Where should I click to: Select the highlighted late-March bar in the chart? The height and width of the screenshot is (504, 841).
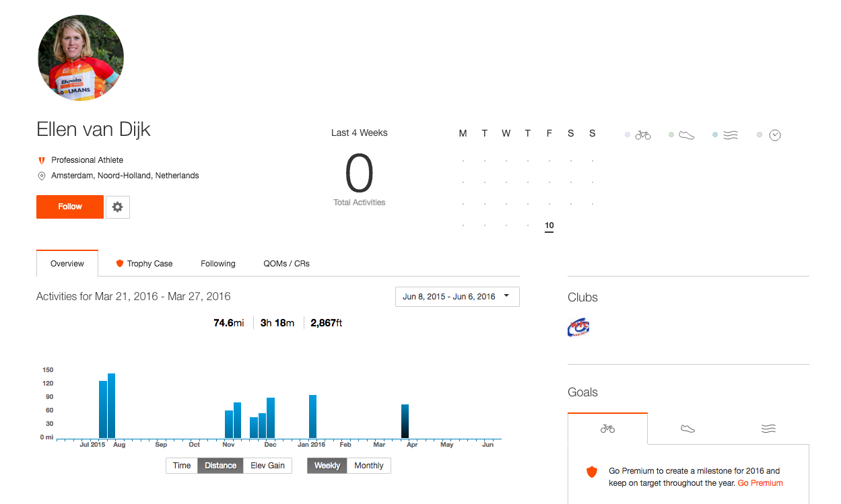[x=405, y=422]
